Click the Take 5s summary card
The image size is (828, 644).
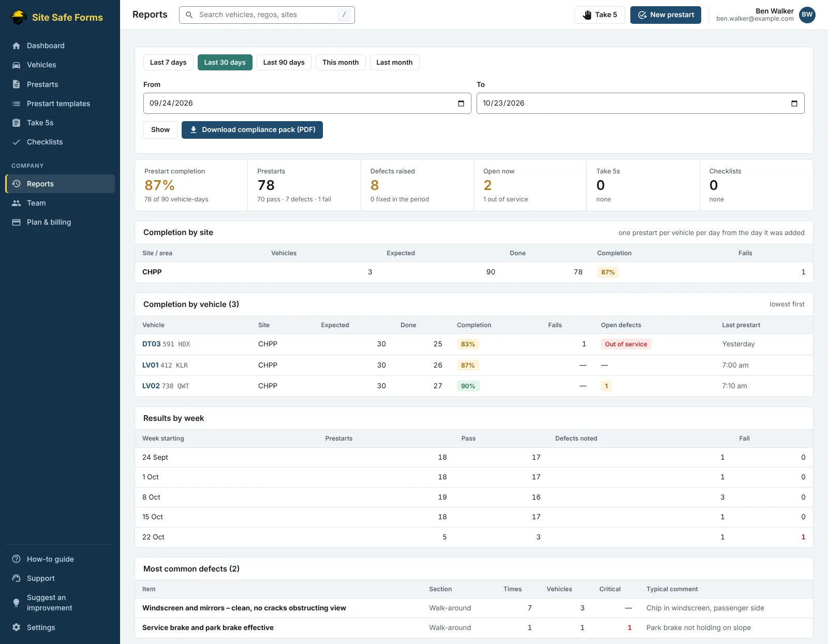[643, 185]
